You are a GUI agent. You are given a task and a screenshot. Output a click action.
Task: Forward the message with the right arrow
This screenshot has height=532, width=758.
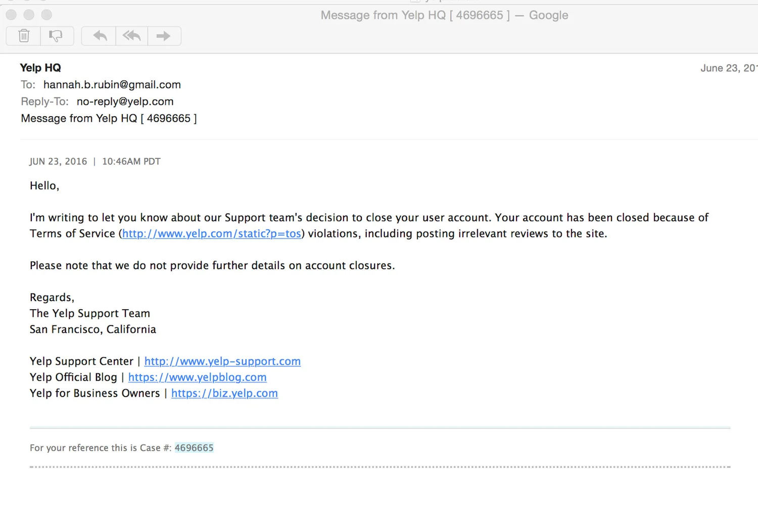click(x=164, y=36)
